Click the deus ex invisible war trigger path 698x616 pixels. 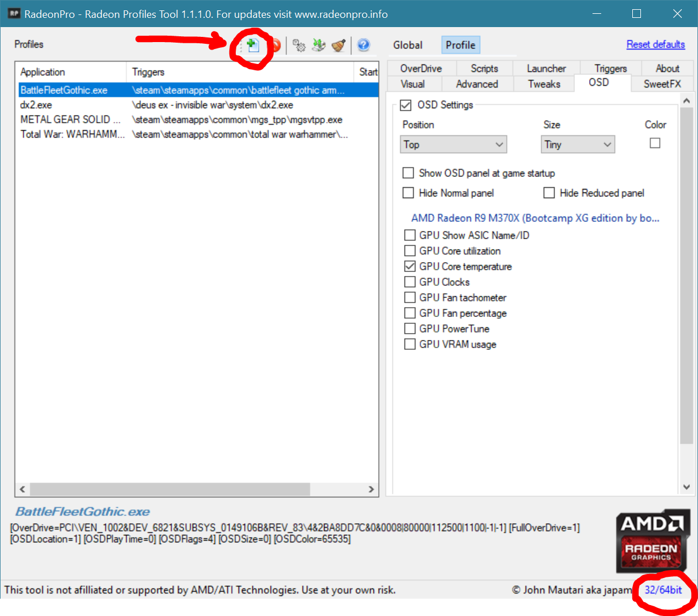click(213, 105)
